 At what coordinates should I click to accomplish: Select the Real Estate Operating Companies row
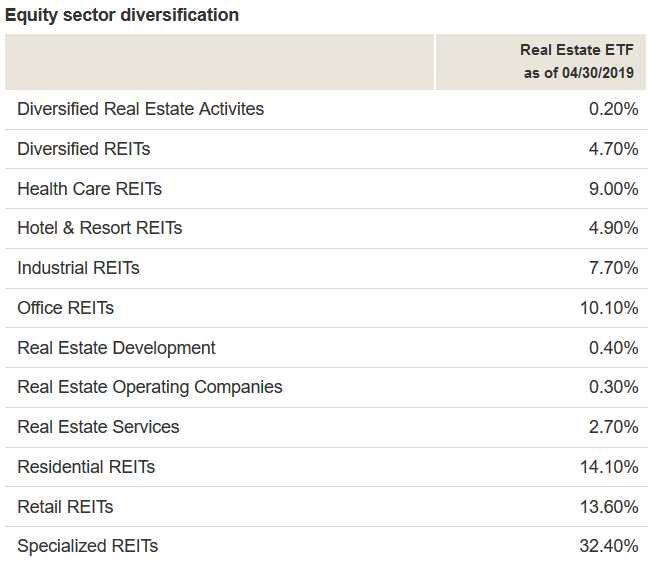(x=150, y=387)
